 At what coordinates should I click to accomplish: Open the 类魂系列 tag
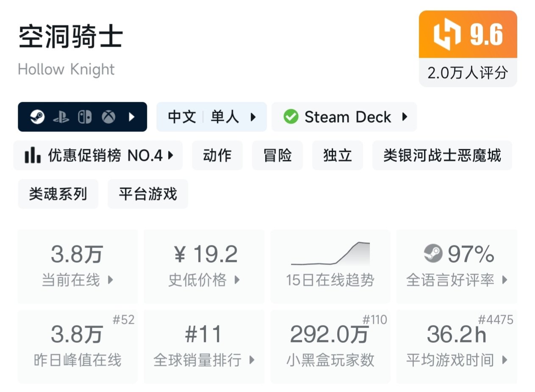point(58,194)
